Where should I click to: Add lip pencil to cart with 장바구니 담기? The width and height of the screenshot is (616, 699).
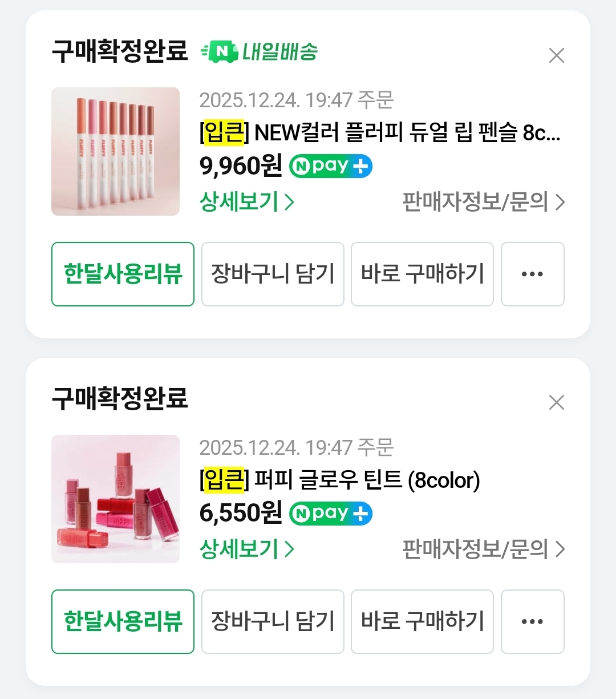pyautogui.click(x=273, y=274)
